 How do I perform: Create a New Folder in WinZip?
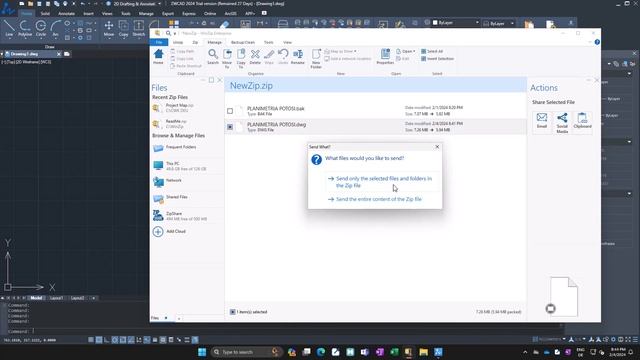coord(316,58)
